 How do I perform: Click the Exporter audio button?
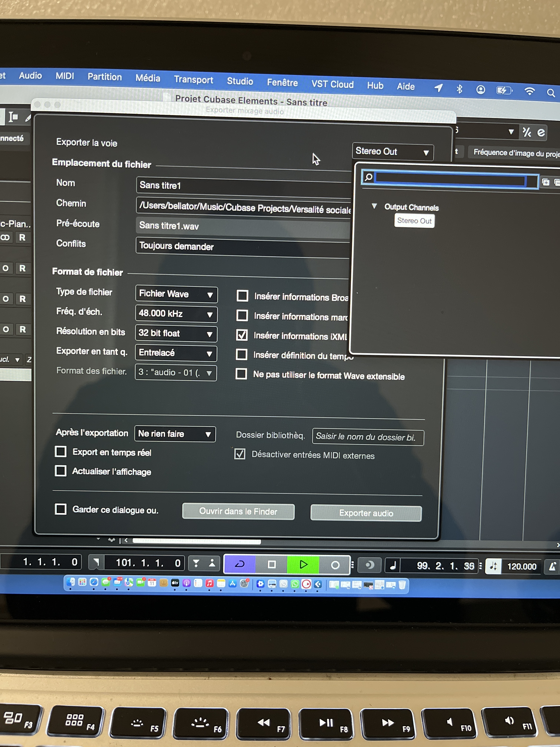point(366,513)
